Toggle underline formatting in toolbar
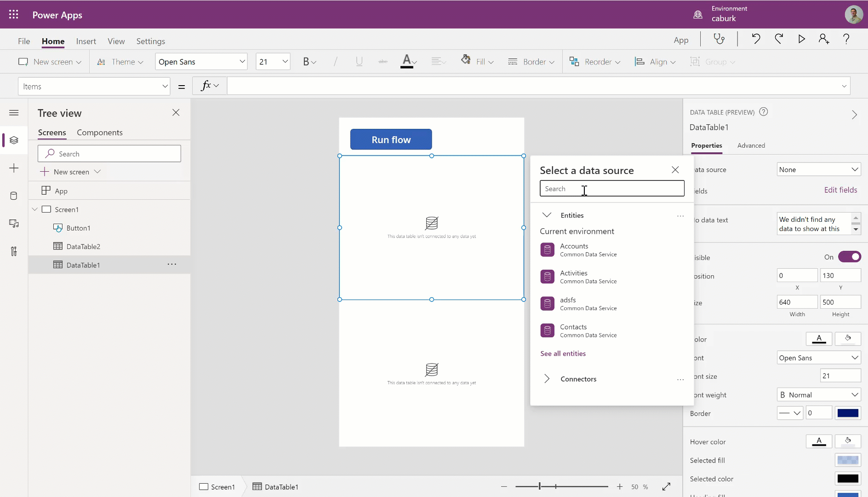Screen dimensions: 868x497 [360, 61]
